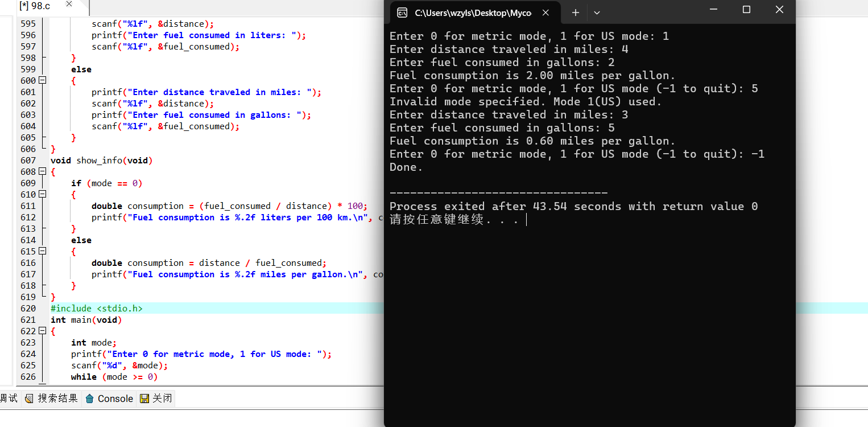Click 'double consumption = distance / fuel_consumed;' line
868x427 pixels.
pos(209,263)
